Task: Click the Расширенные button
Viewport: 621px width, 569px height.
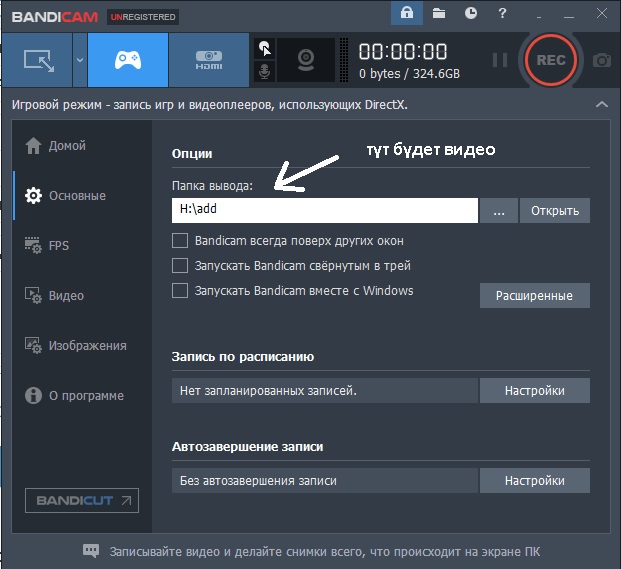Action: (535, 295)
